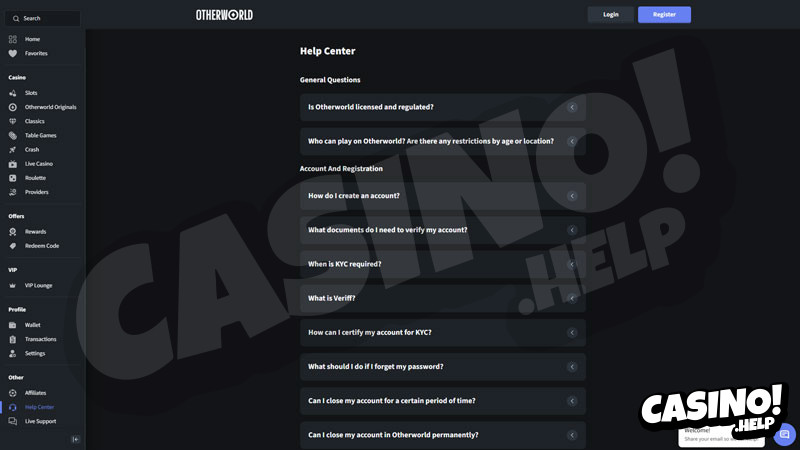Expand 'How do I create an account?' chevron
The height and width of the screenshot is (450, 800).
pyautogui.click(x=572, y=196)
